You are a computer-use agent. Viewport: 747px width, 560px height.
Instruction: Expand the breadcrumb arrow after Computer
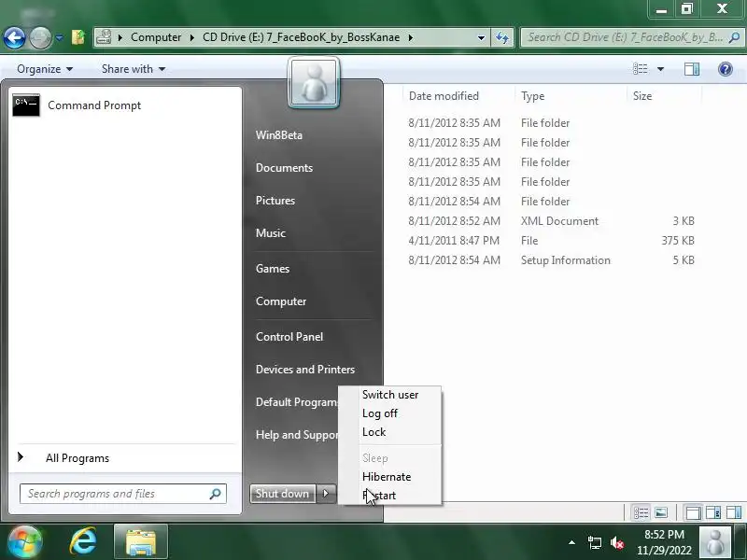coord(192,37)
